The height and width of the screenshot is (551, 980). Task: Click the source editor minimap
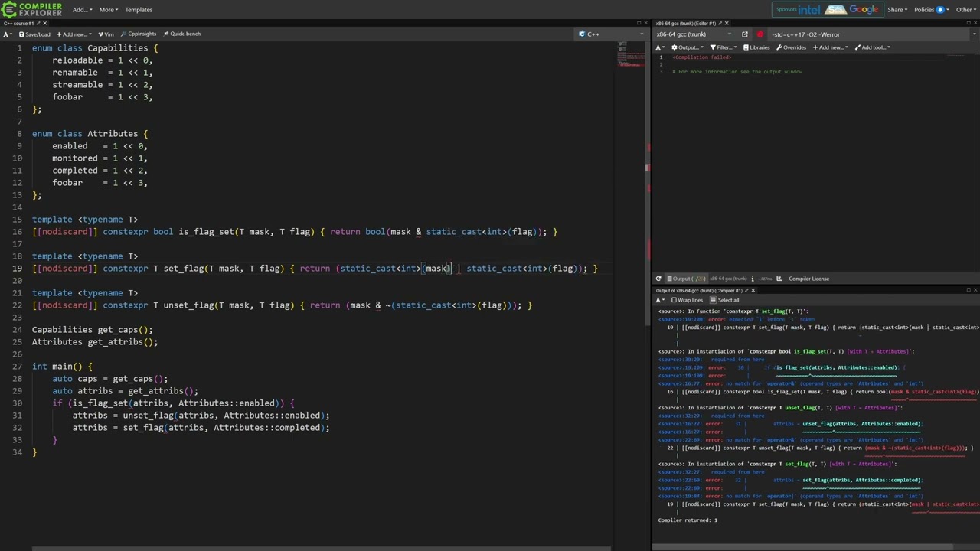[x=630, y=54]
